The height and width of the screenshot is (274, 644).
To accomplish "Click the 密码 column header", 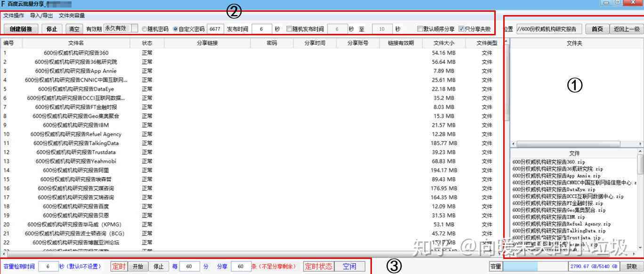I will [x=272, y=43].
